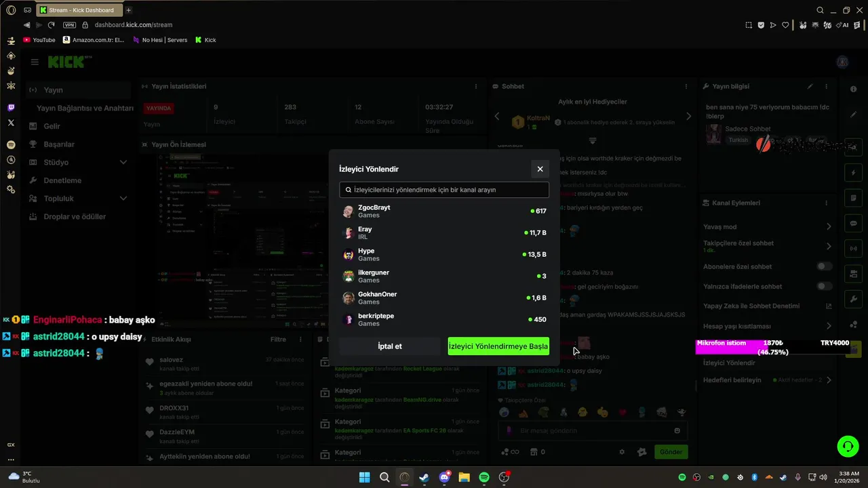Open the X sidebar icon in Opera
The height and width of the screenshot is (488, 868).
tap(11, 123)
